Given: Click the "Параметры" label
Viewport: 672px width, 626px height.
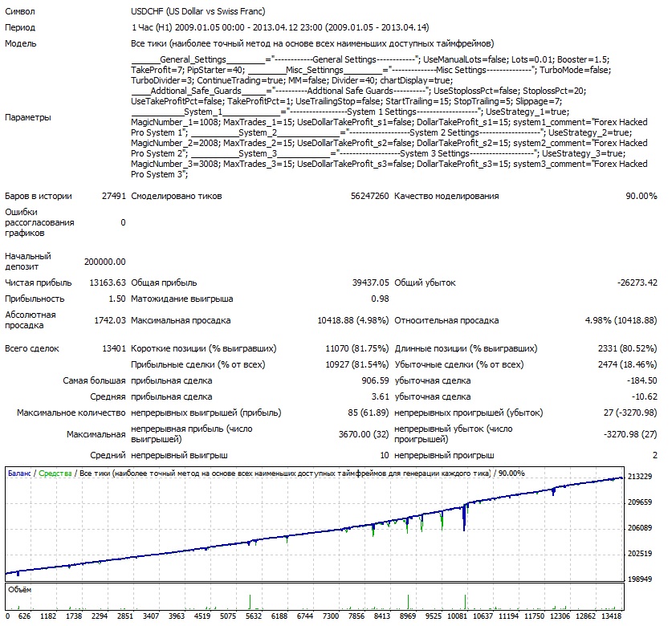Looking at the screenshot, I should click(28, 117).
